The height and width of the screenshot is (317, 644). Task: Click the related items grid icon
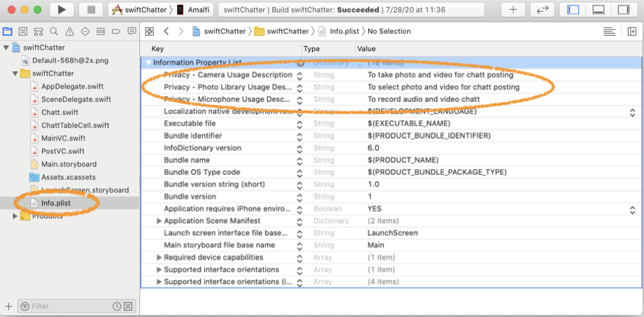[149, 31]
